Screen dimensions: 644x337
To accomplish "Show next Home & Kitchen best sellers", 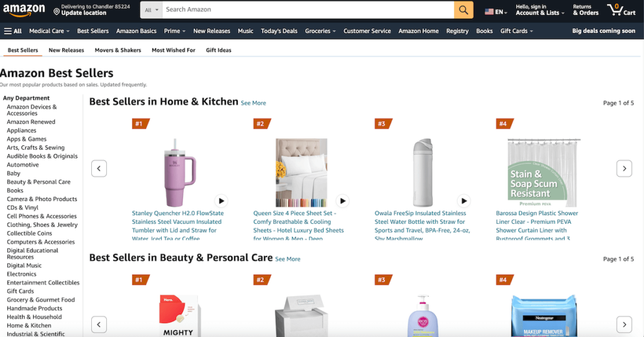I will tap(624, 168).
